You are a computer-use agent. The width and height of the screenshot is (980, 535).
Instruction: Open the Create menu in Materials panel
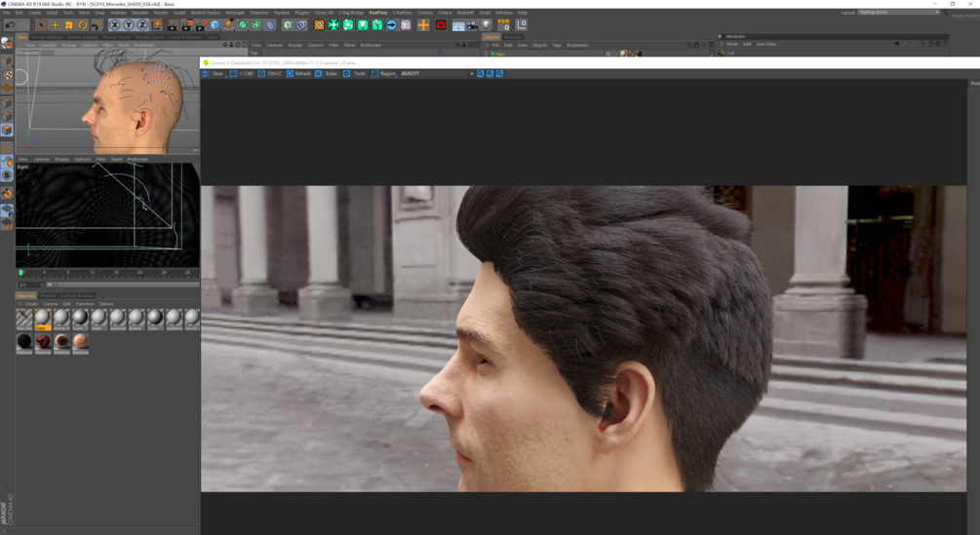(31, 304)
